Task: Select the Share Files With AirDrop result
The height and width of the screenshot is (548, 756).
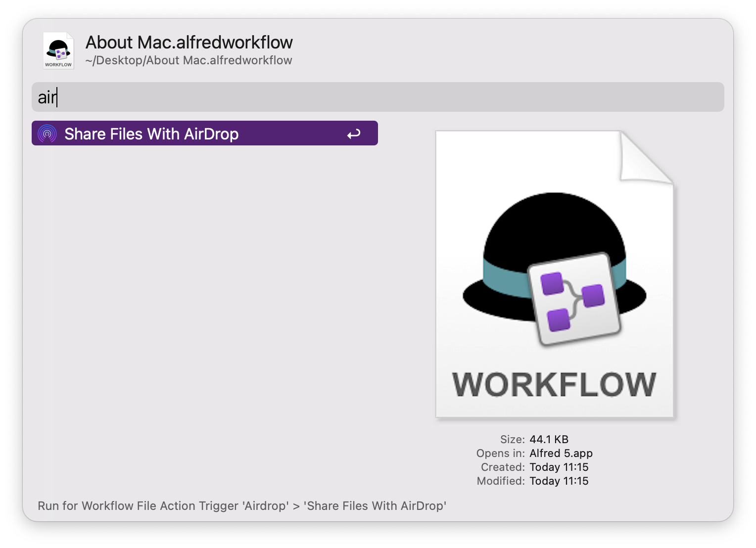Action: click(x=151, y=134)
